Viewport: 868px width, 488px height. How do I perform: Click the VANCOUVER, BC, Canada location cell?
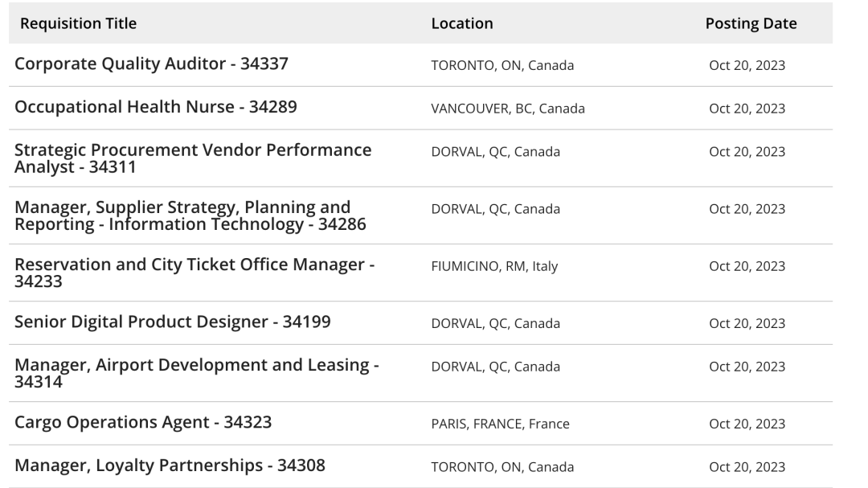[508, 109]
